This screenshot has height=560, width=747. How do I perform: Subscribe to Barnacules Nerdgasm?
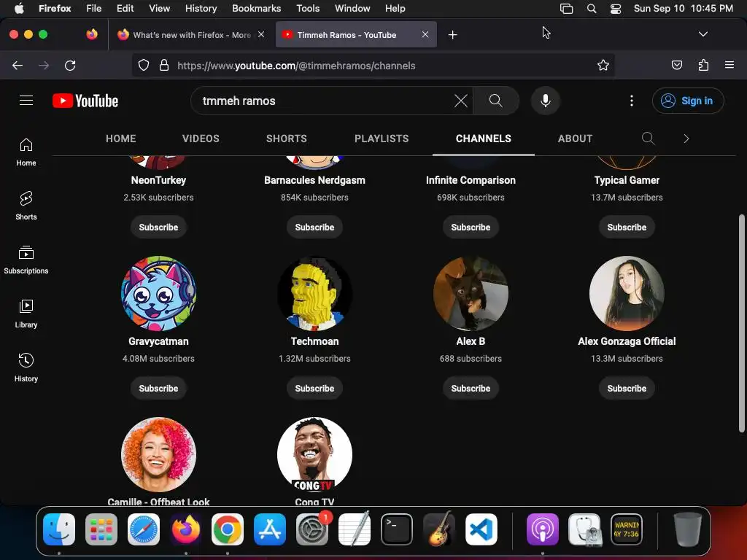314,227
